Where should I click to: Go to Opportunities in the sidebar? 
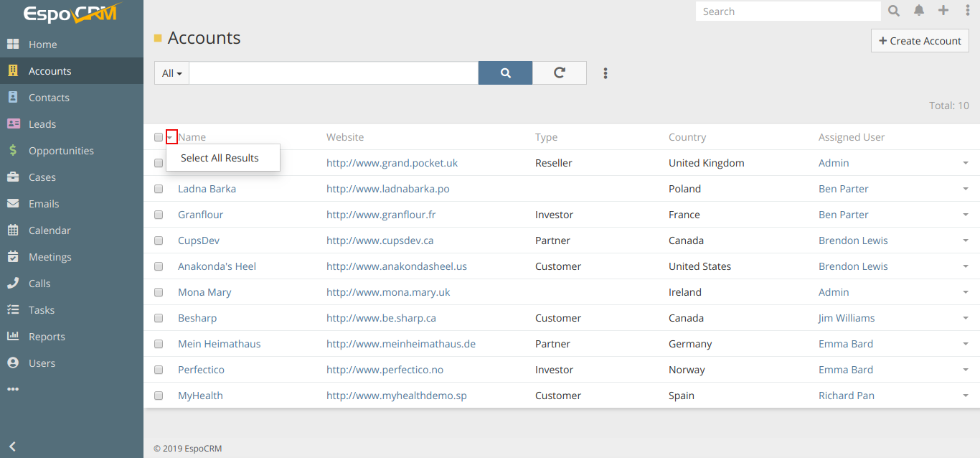[x=61, y=151]
